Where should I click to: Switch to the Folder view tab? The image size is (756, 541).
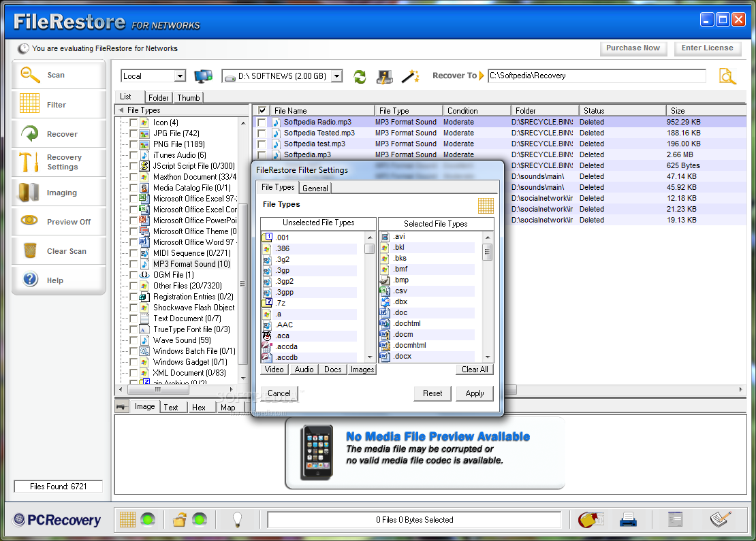(158, 97)
